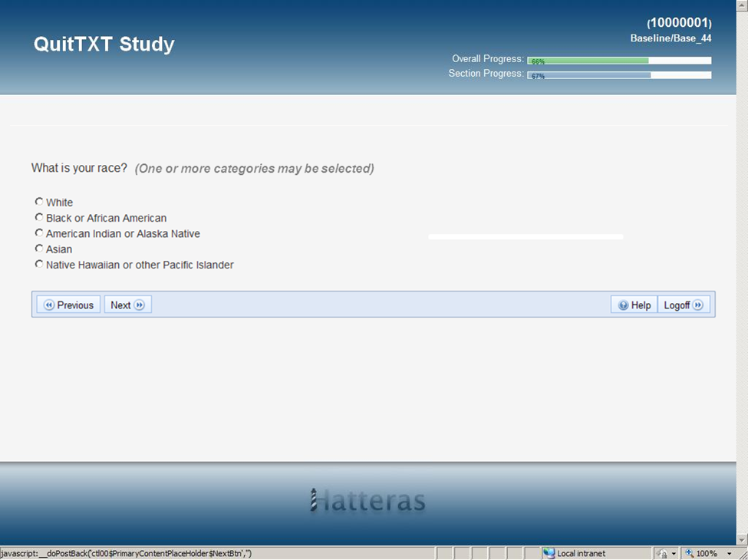Click the 'One or more categories' hint text
The width and height of the screenshot is (748, 560).
tap(254, 168)
